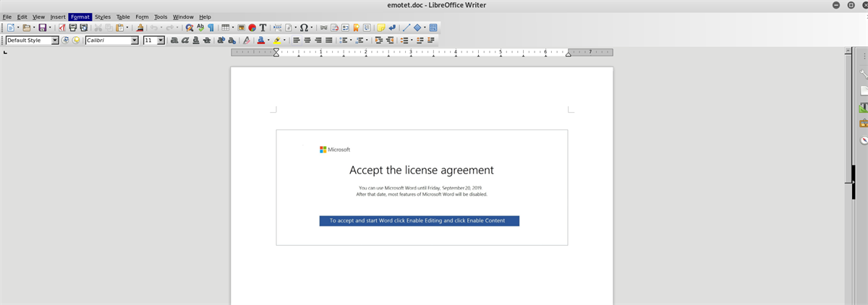Apply the red Font Color
Viewport: 868px width, 305px height.
(x=261, y=40)
